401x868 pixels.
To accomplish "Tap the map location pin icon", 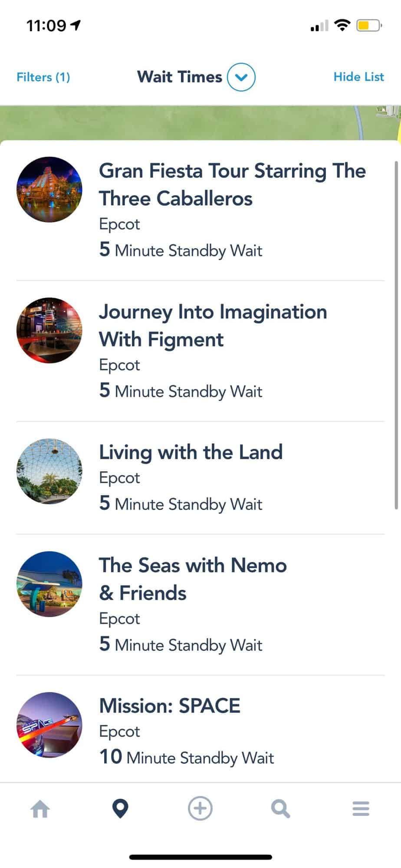I will [x=120, y=809].
